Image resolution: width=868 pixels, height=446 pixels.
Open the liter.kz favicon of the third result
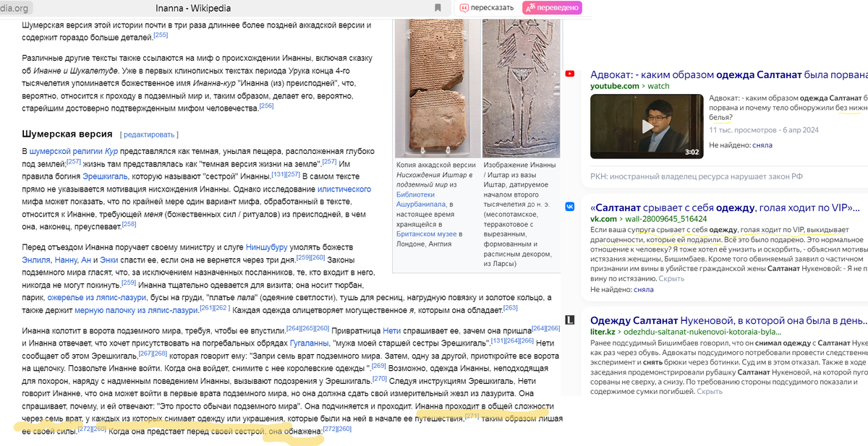point(570,320)
